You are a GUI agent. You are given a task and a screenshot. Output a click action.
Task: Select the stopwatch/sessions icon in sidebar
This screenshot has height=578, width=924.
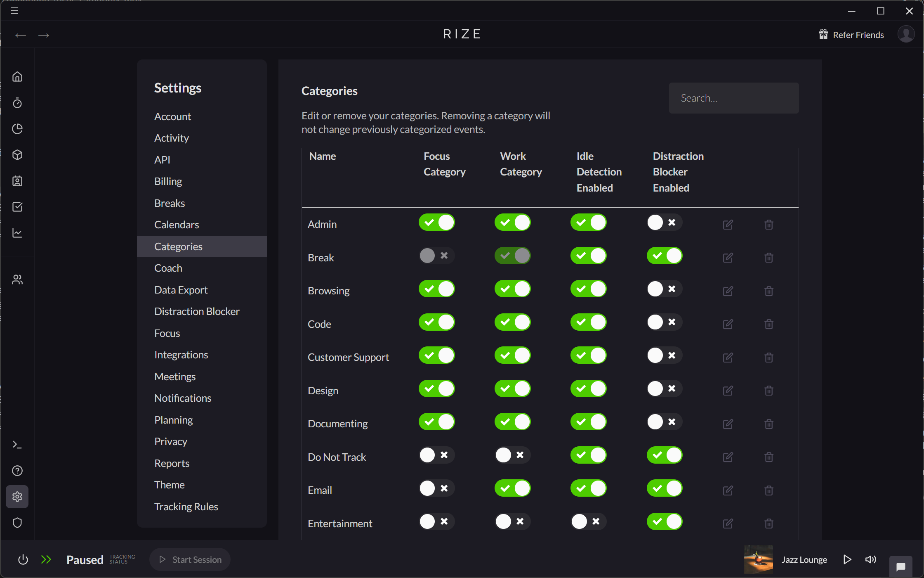17,103
